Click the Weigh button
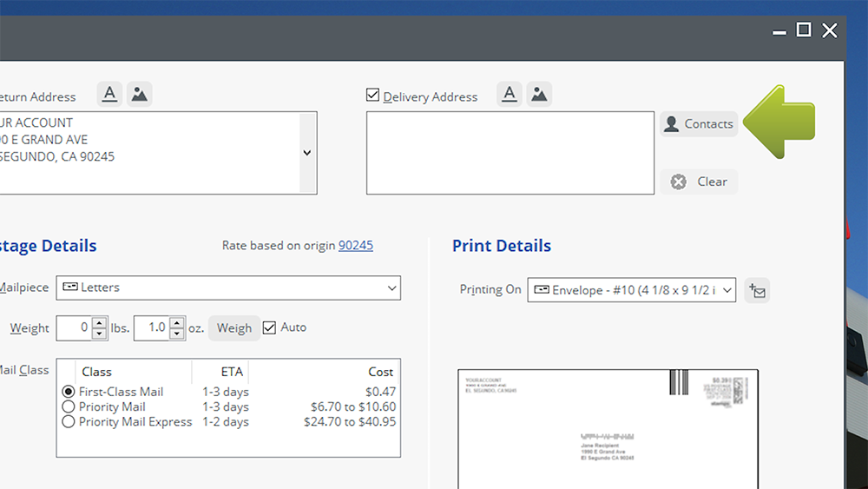The width and height of the screenshot is (868, 489). (x=234, y=328)
